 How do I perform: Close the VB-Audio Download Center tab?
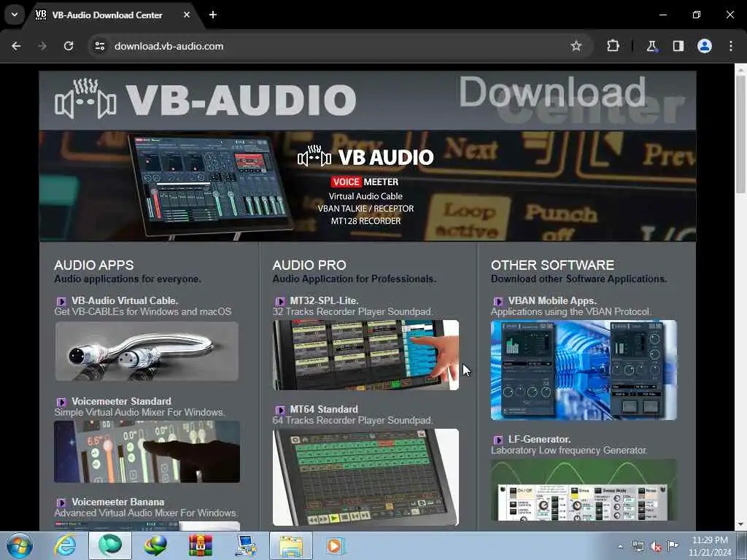(187, 15)
